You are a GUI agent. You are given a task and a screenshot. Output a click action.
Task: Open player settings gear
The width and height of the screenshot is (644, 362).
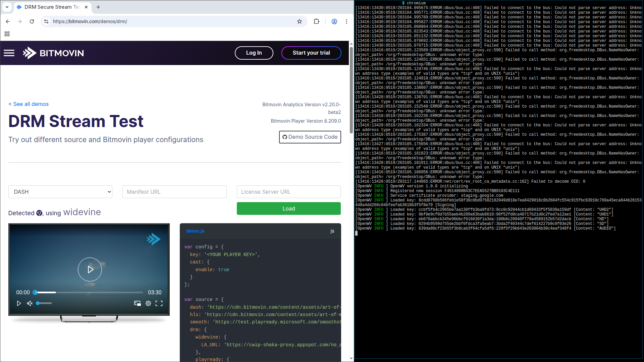click(x=148, y=303)
